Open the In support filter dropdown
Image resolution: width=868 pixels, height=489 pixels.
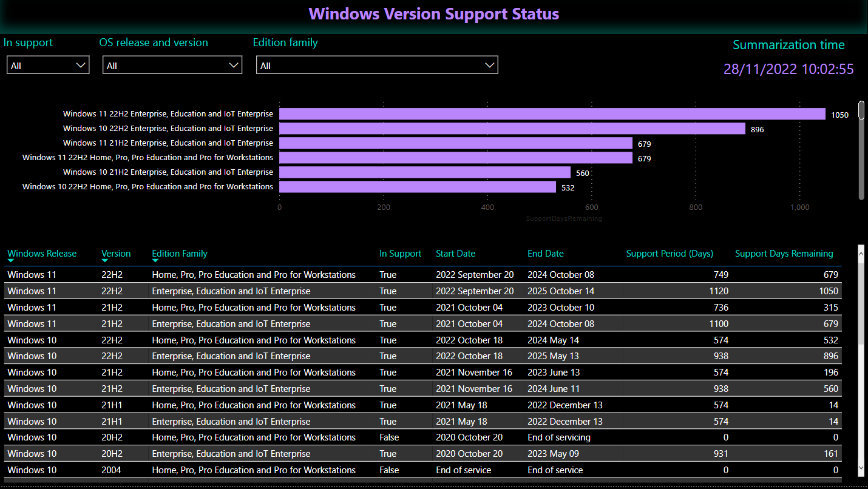pyautogui.click(x=48, y=66)
